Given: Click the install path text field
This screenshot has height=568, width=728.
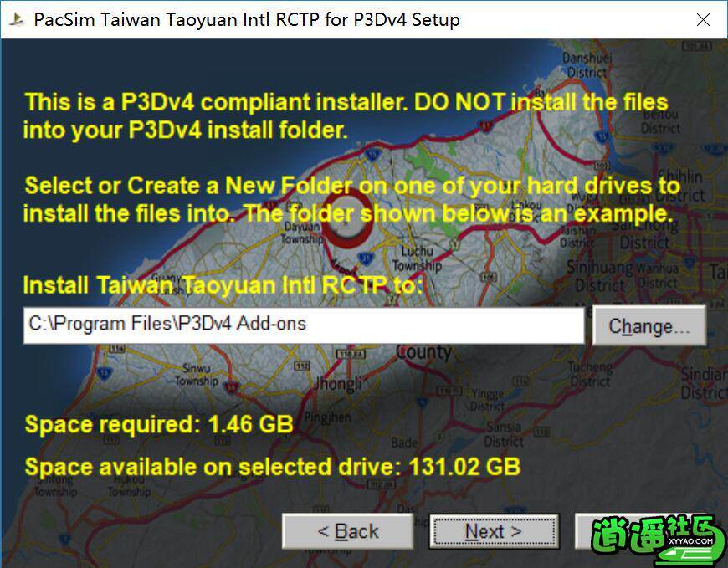Looking at the screenshot, I should (x=304, y=325).
